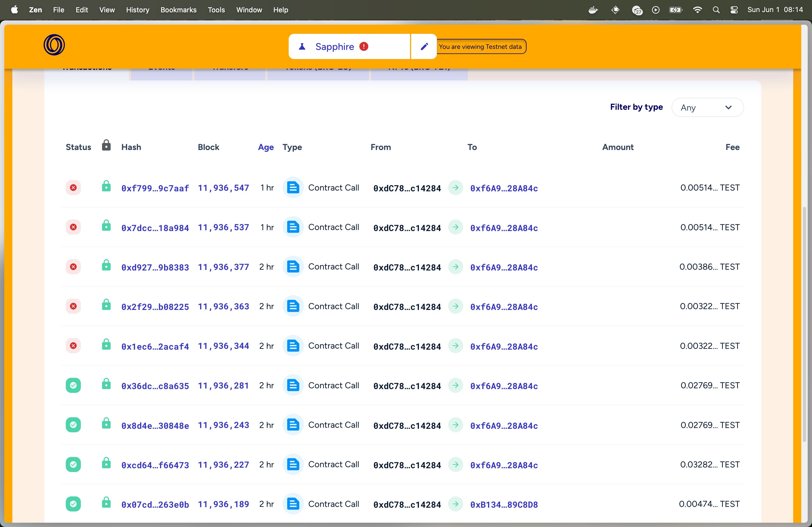
Task: Click Contract Call document icon at block 11,936,547
Action: 293,188
